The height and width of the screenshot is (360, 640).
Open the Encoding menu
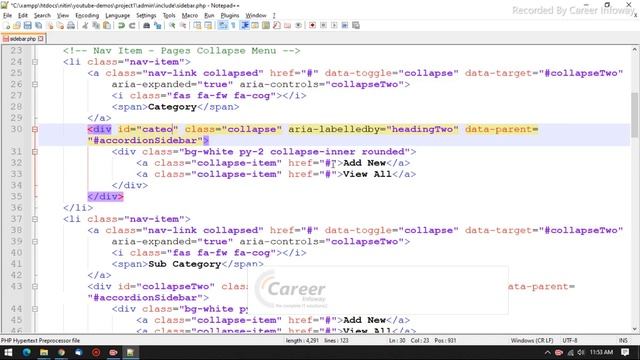[x=87, y=15]
